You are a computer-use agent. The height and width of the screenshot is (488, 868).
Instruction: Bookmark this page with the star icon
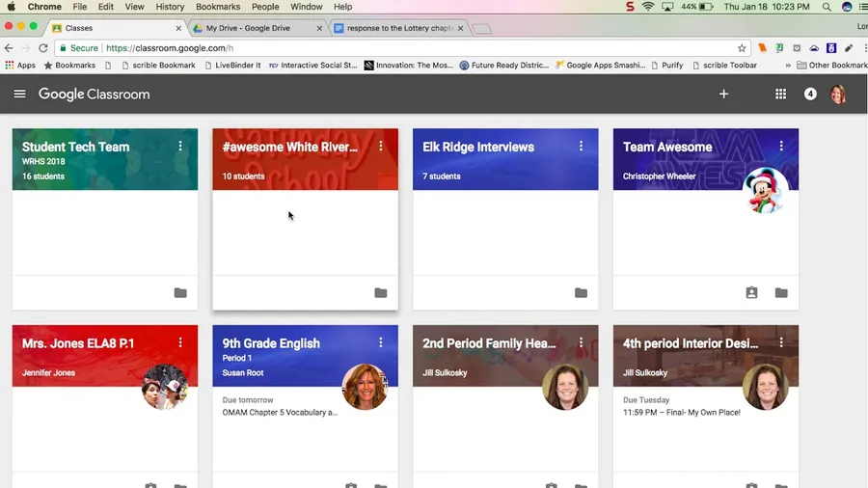coord(742,48)
